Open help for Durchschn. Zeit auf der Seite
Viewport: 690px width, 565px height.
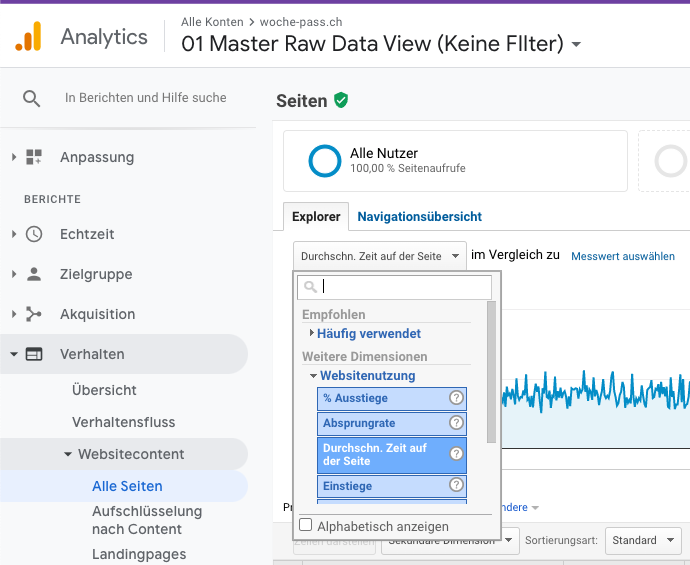(x=456, y=453)
